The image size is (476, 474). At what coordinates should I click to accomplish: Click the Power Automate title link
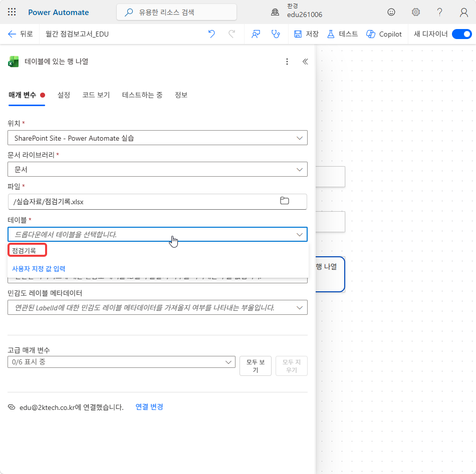pos(59,13)
